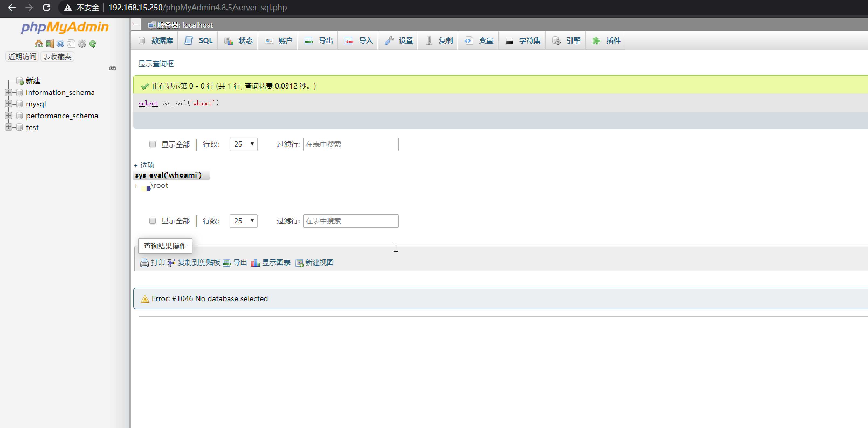Click the green checkmark success icon
868x428 pixels.
(145, 86)
